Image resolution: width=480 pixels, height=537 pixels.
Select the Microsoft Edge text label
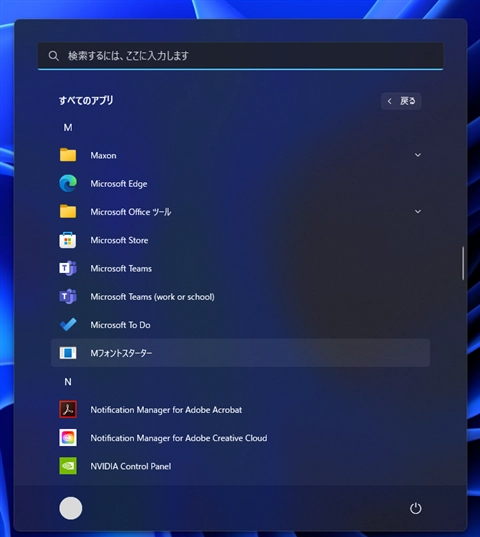point(119,184)
